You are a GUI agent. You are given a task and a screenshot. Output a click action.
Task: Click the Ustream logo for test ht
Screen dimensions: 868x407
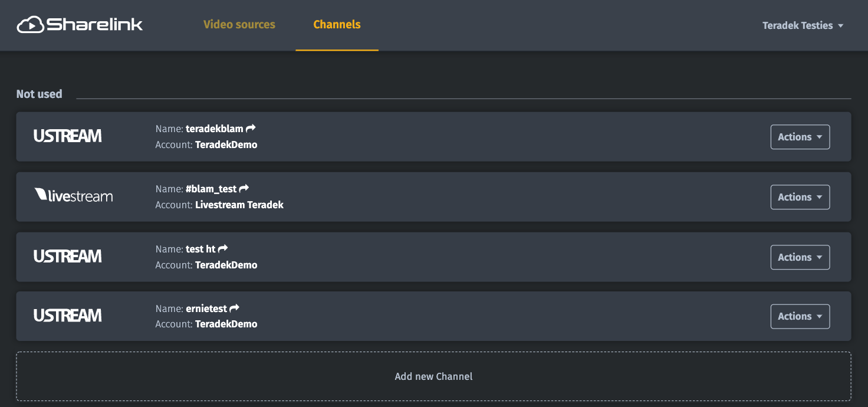click(67, 257)
